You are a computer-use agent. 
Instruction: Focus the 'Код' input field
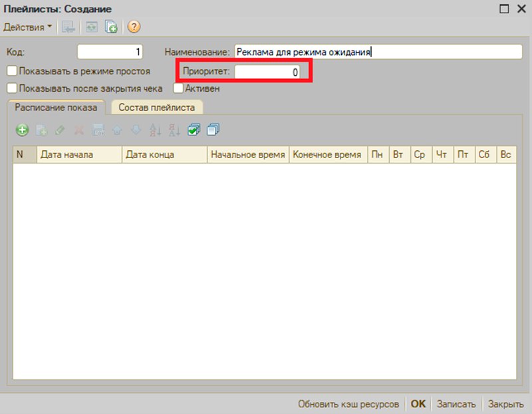[110, 52]
